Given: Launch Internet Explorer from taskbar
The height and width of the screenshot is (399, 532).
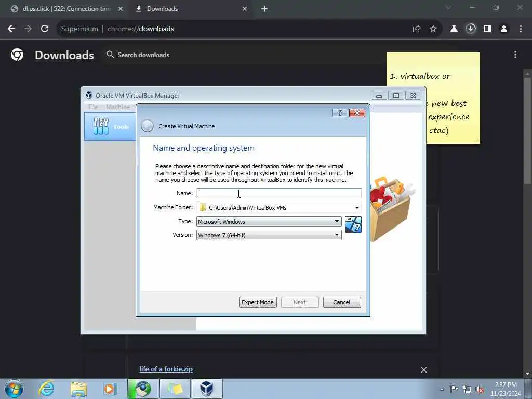Looking at the screenshot, I should pos(46,389).
